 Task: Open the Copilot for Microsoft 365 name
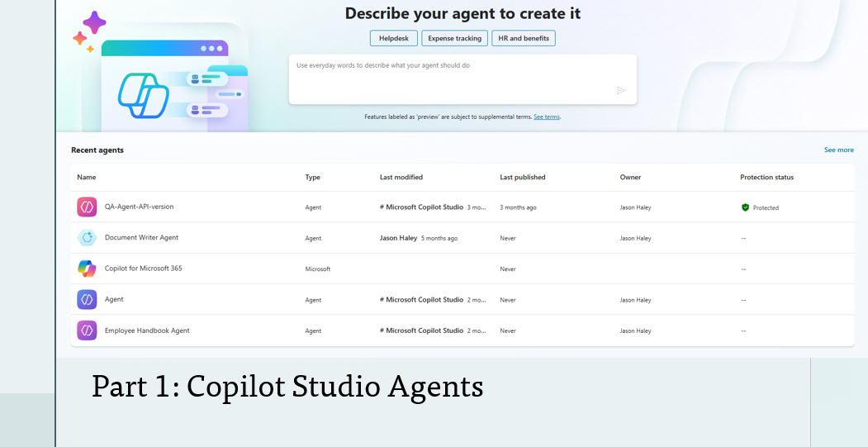coord(144,268)
